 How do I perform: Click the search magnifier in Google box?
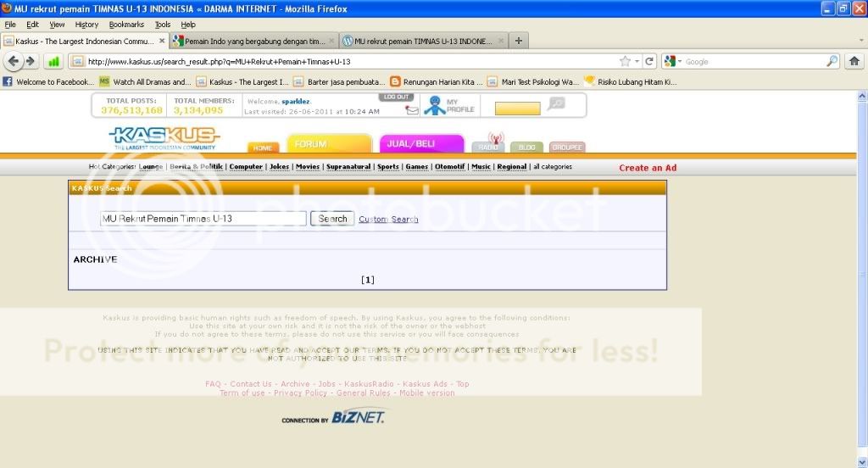click(x=832, y=62)
